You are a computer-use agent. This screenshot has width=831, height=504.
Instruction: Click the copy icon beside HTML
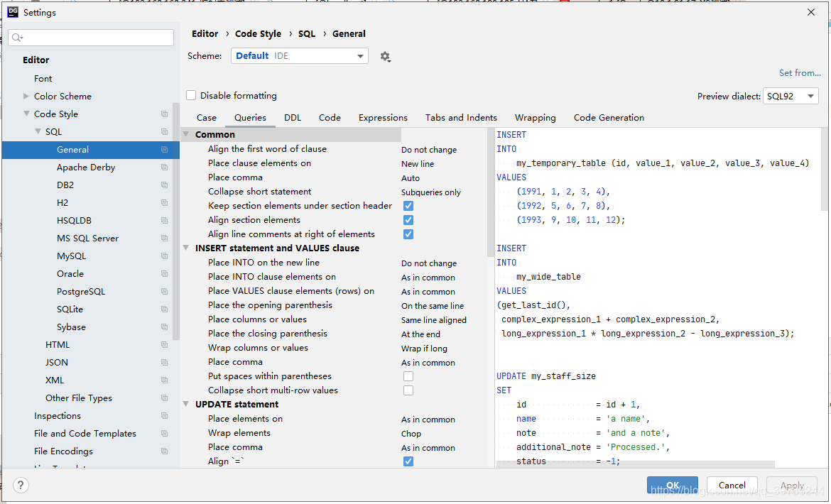click(164, 345)
